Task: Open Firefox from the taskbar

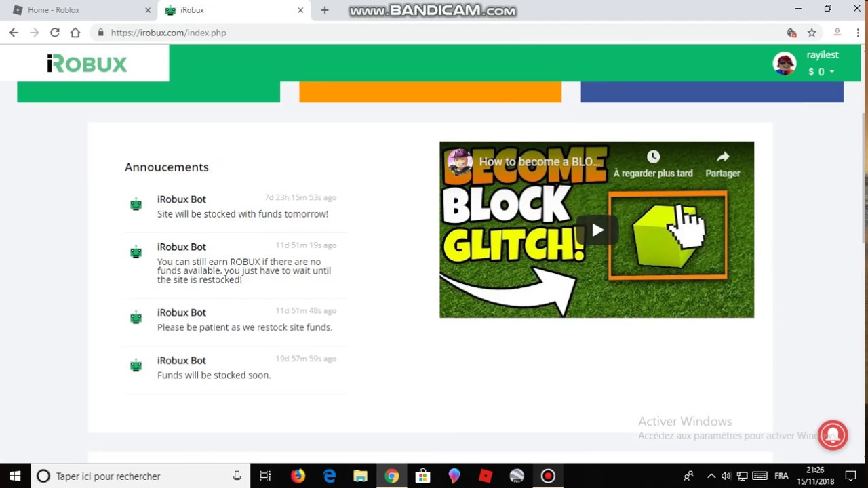Action: pos(298,476)
